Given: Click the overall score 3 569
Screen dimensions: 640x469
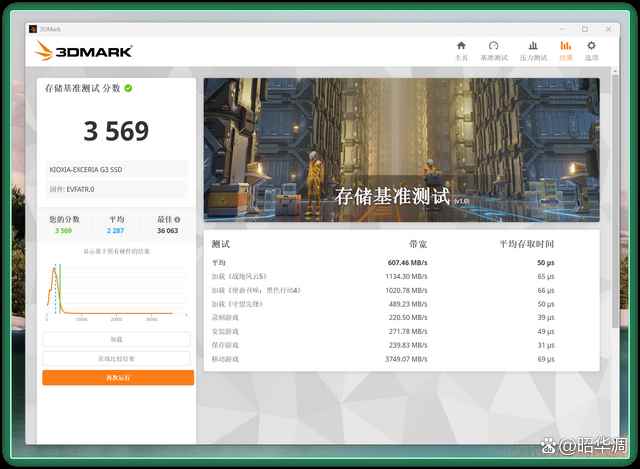Looking at the screenshot, I should click(x=116, y=131).
